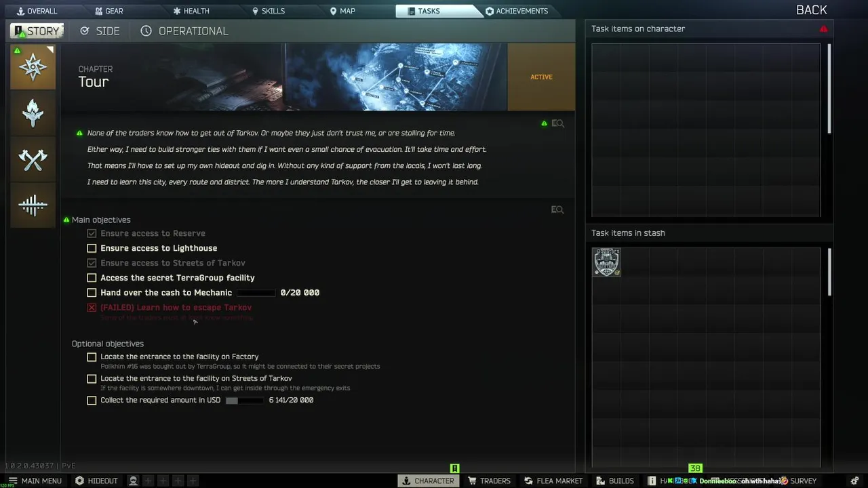Open the Builds screen
Image resolution: width=868 pixels, height=488 pixels.
614,481
